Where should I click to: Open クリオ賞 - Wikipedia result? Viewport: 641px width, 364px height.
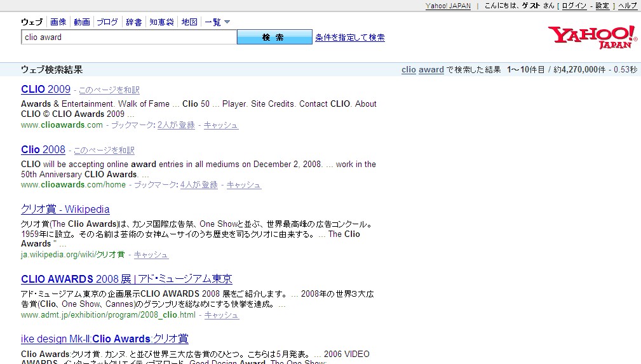click(65, 210)
